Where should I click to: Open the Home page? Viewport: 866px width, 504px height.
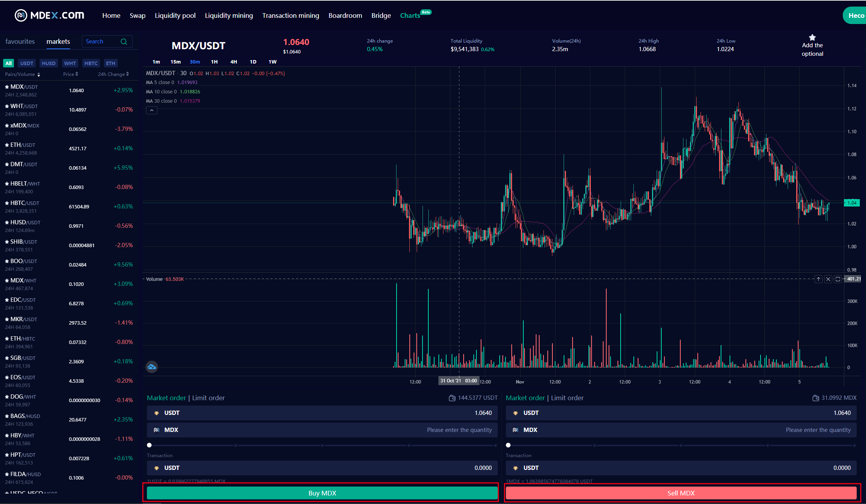111,15
